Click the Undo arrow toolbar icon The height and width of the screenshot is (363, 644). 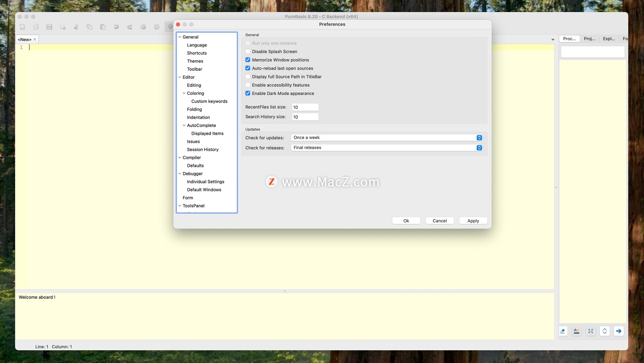pos(116,27)
